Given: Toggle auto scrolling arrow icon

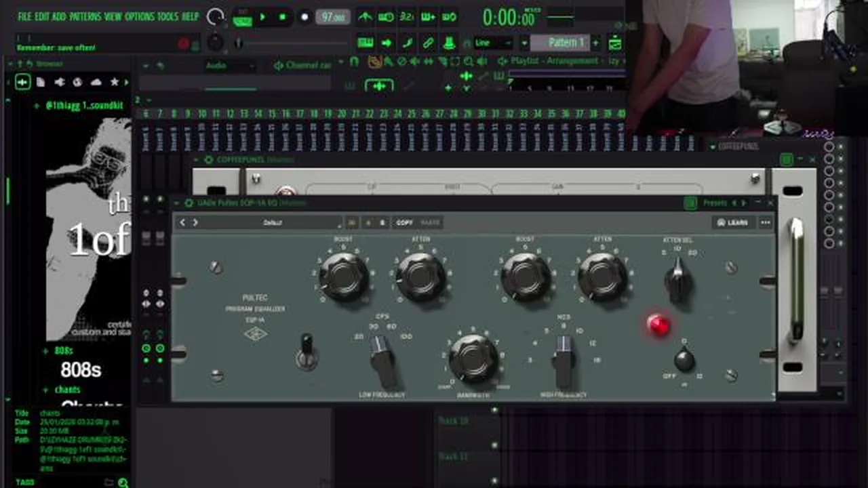Looking at the screenshot, I should [x=386, y=43].
